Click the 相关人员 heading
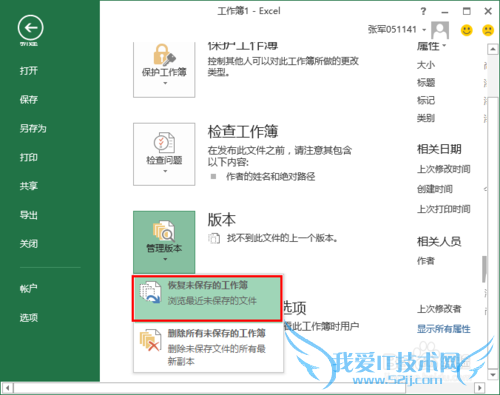Screen dimensions: 500x395 point(439,241)
